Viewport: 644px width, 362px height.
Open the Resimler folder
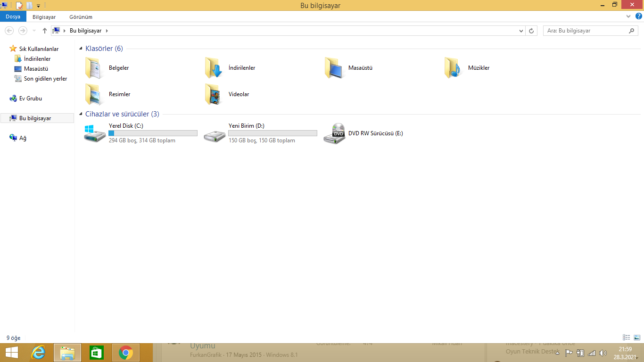point(107,94)
